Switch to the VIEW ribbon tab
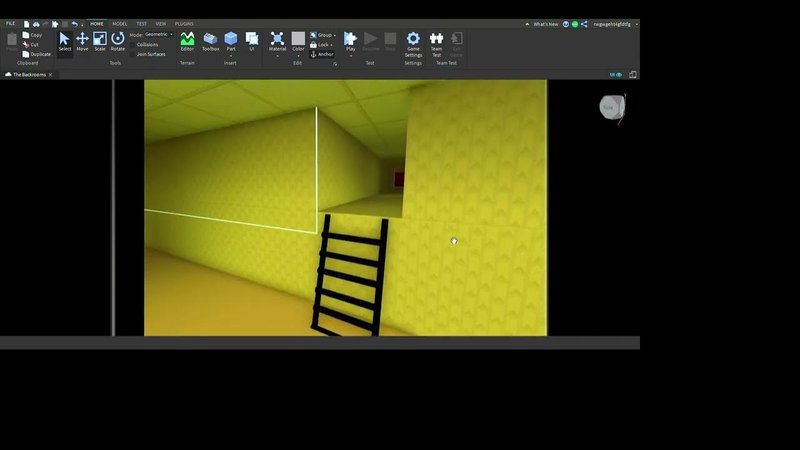 coord(161,24)
